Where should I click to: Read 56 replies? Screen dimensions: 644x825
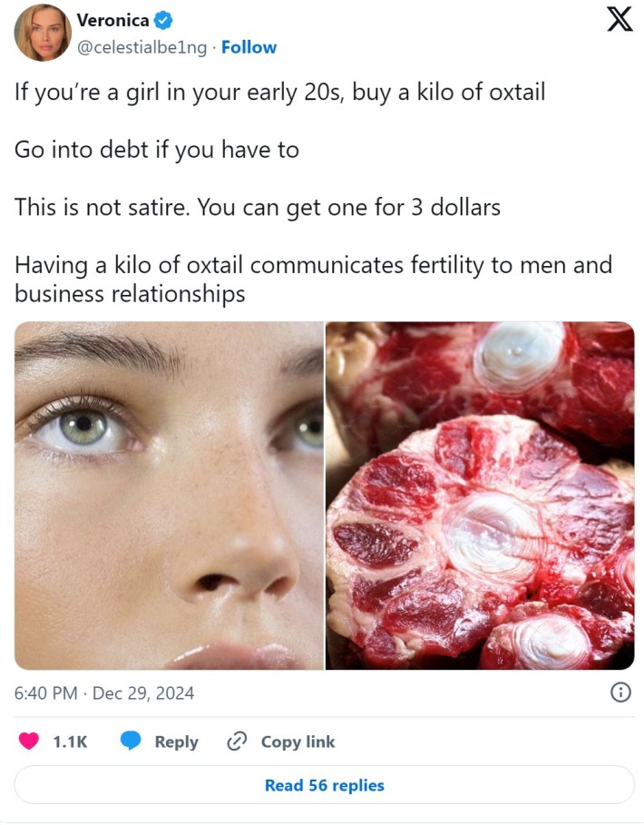coord(325,785)
